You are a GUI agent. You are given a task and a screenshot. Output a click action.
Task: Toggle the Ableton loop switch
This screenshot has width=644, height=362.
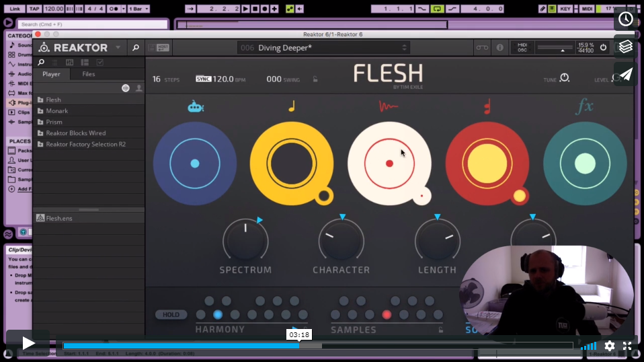tap(437, 9)
